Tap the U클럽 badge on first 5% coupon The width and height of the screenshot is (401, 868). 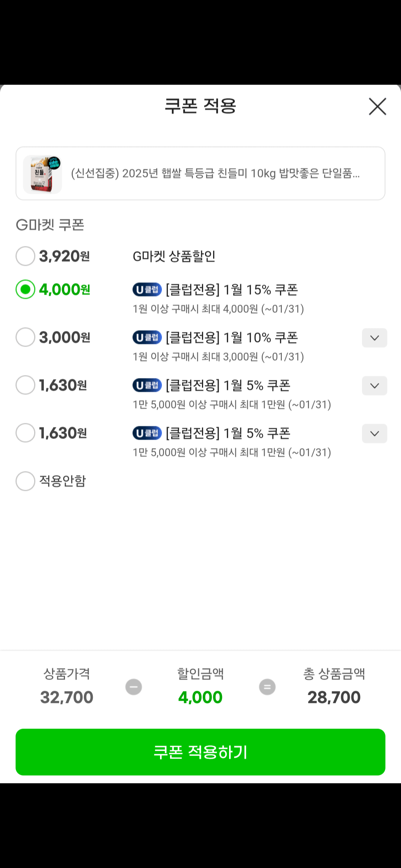(147, 385)
